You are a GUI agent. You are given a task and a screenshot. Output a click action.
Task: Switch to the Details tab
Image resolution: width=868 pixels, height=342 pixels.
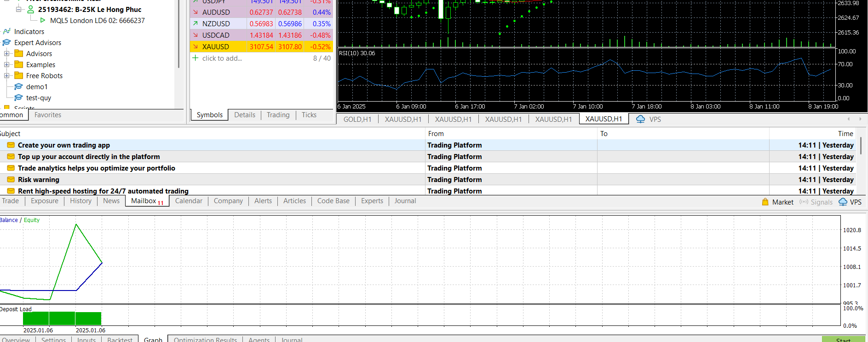coord(245,115)
